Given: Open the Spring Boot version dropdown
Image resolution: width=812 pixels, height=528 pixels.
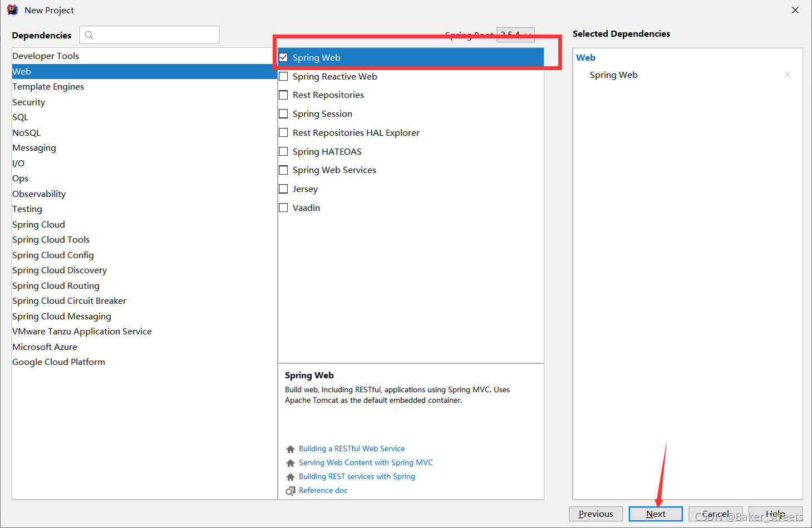Looking at the screenshot, I should [515, 34].
